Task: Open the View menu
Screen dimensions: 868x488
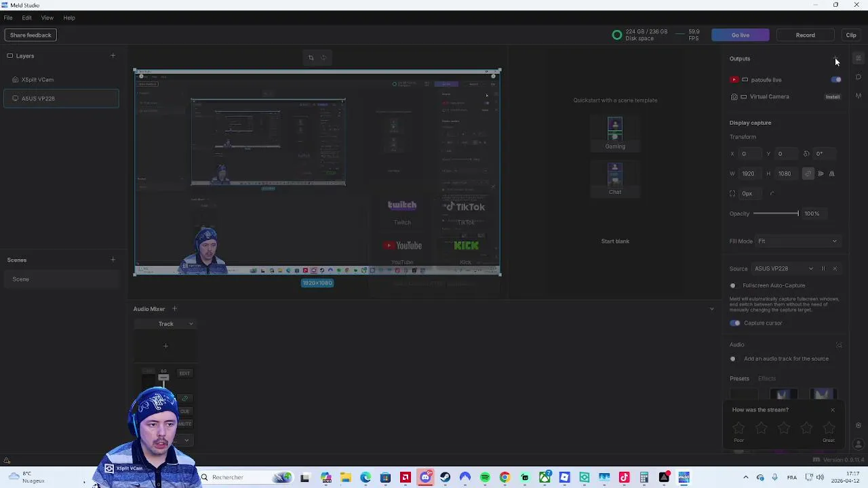Action: pyautogui.click(x=47, y=18)
